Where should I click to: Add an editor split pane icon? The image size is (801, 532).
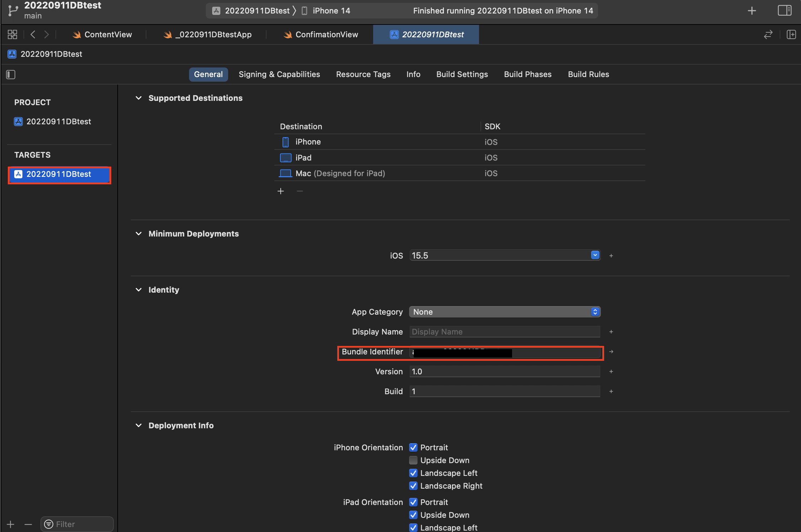click(x=791, y=34)
